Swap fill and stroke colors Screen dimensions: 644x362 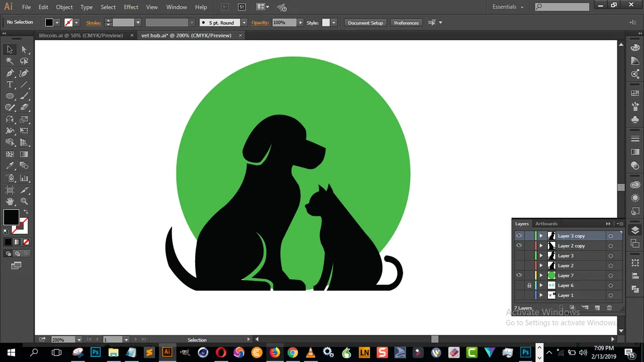26,212
